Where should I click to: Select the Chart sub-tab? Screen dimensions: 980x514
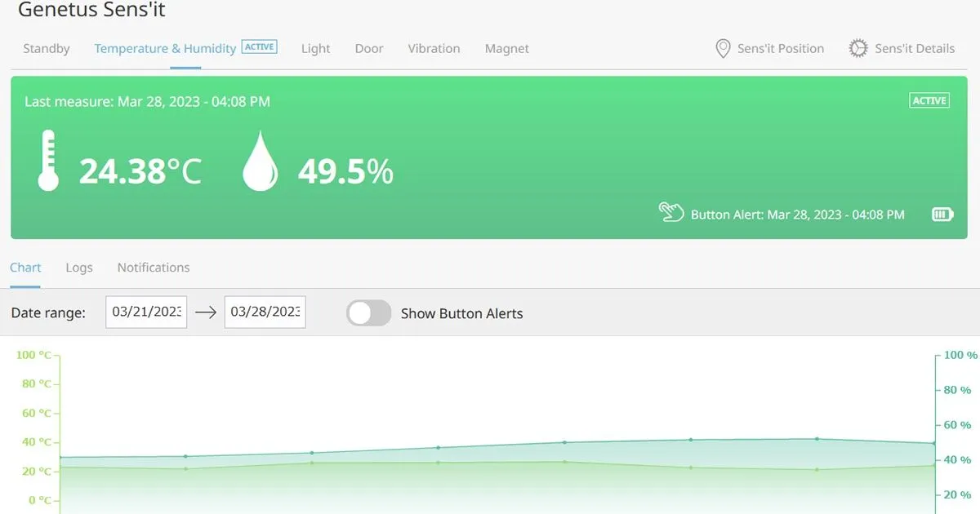click(25, 268)
